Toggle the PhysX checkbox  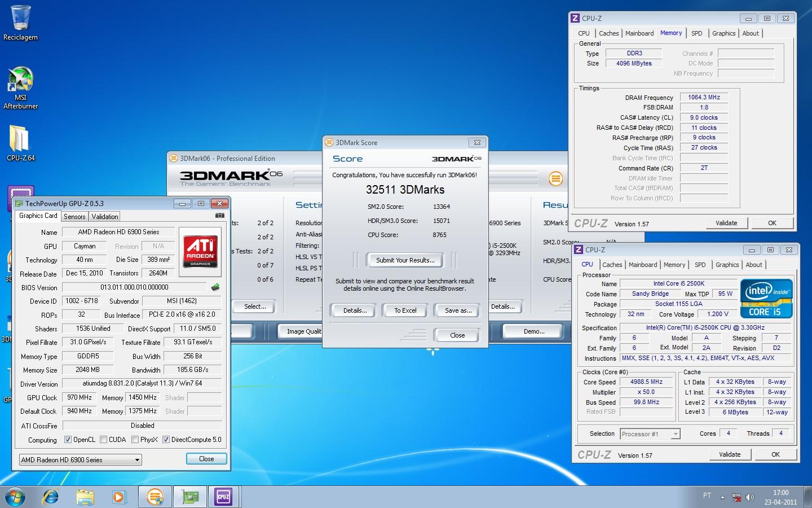(135, 440)
